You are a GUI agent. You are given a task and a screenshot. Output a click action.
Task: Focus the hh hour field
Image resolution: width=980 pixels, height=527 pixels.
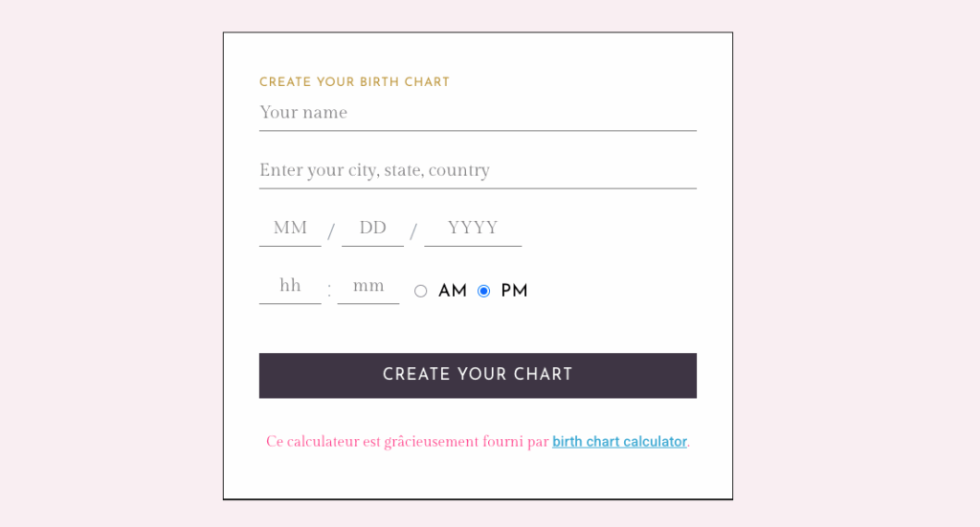[290, 286]
